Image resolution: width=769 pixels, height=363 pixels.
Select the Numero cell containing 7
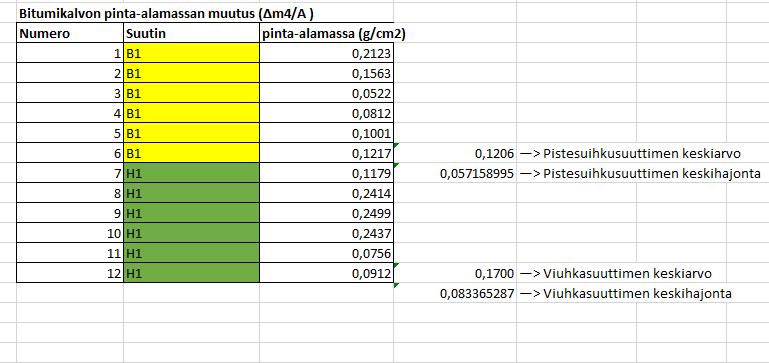pos(70,173)
